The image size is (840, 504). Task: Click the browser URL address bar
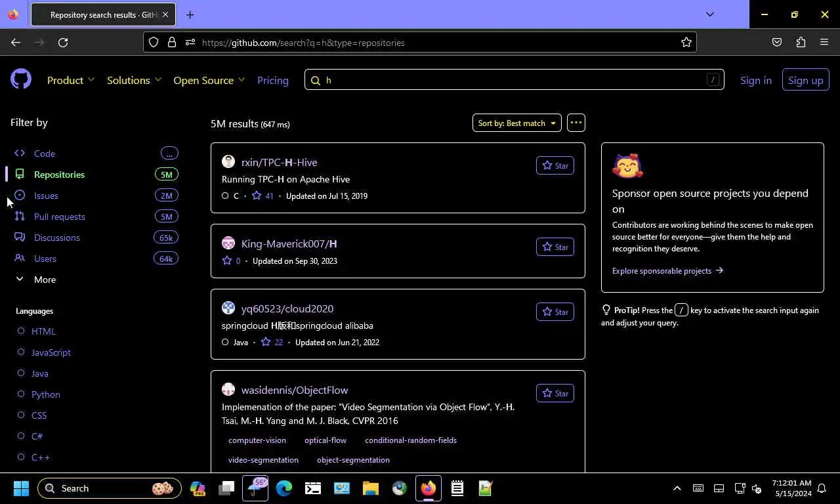420,42
